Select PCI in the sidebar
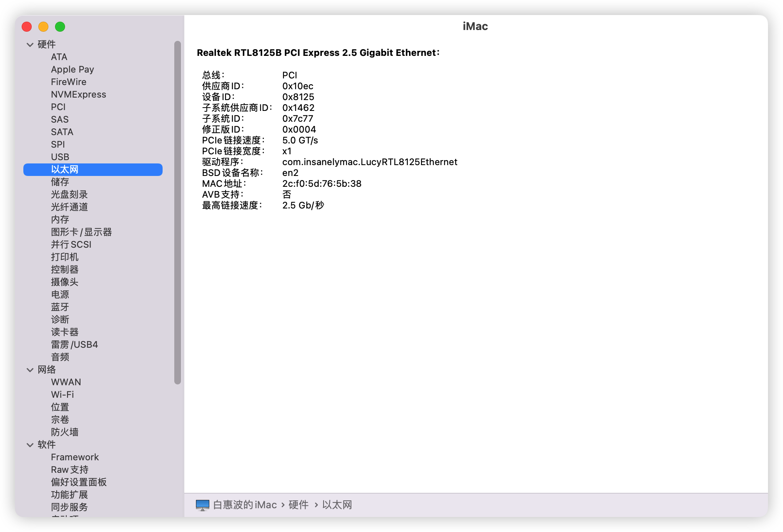Image resolution: width=783 pixels, height=532 pixels. pyautogui.click(x=58, y=107)
